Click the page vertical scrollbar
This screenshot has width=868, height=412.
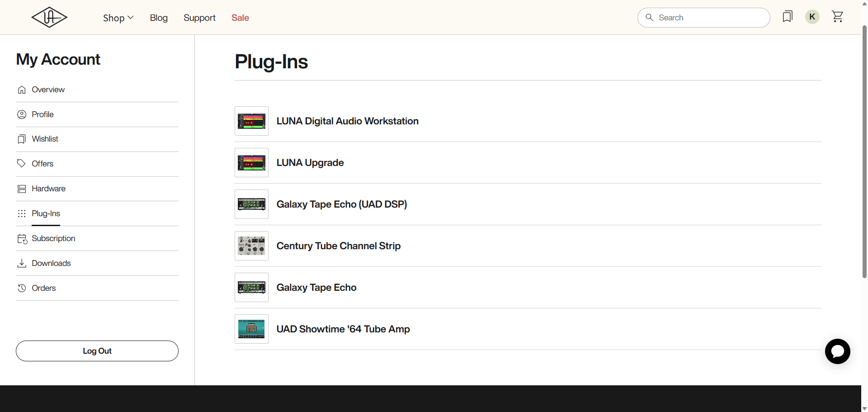(x=864, y=149)
